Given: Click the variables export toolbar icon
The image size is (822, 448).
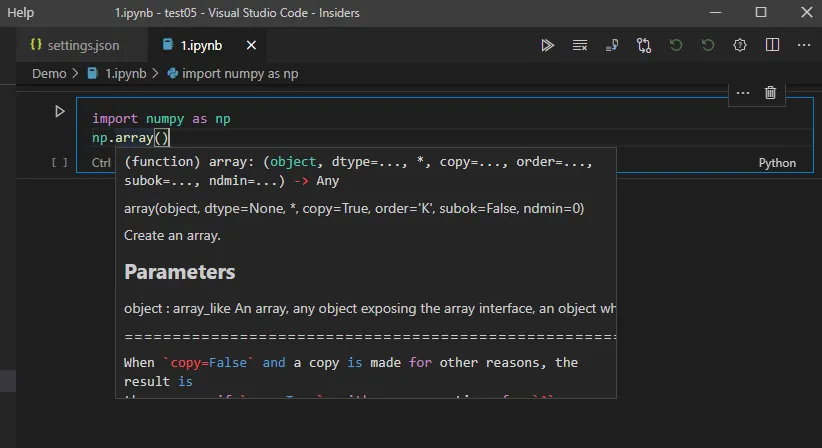Looking at the screenshot, I should click(611, 45).
